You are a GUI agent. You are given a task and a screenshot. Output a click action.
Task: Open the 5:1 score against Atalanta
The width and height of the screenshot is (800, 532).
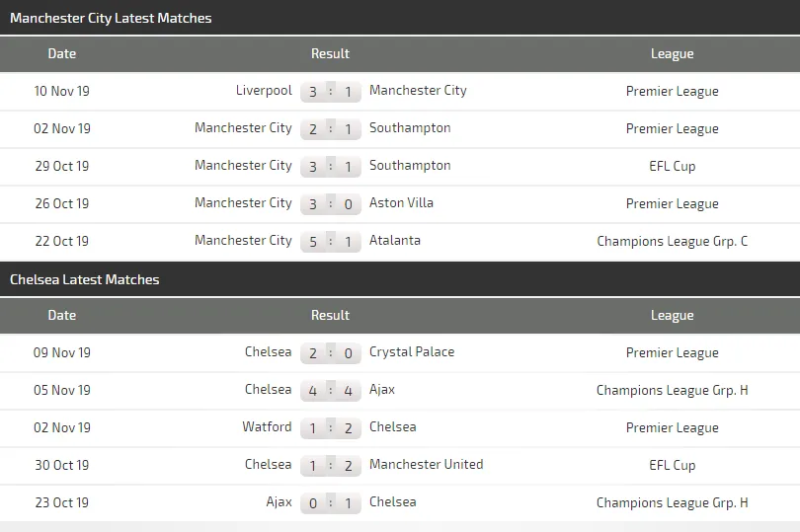coord(331,242)
